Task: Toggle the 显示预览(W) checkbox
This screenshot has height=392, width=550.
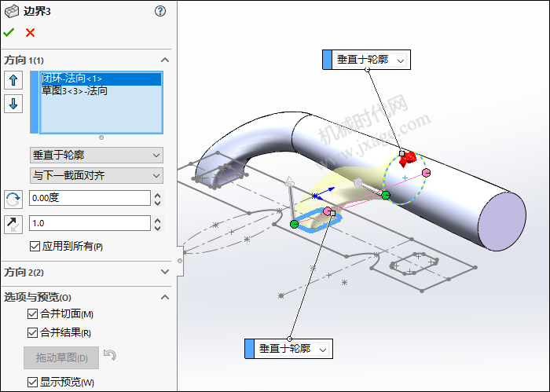Action: (32, 382)
